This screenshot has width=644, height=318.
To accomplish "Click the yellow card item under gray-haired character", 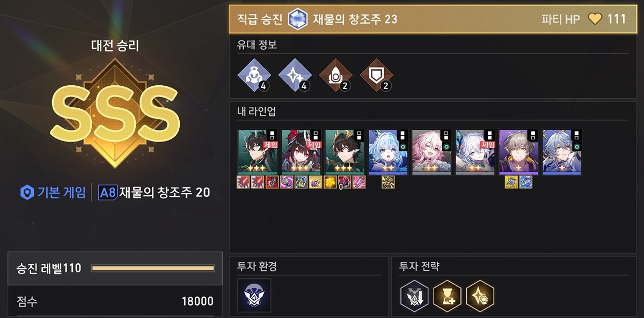I will (x=511, y=182).
